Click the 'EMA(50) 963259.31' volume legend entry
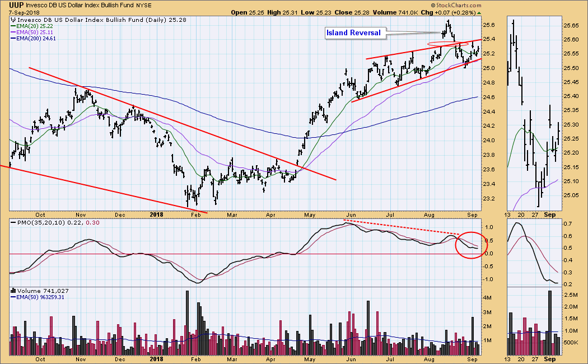 click(x=40, y=297)
